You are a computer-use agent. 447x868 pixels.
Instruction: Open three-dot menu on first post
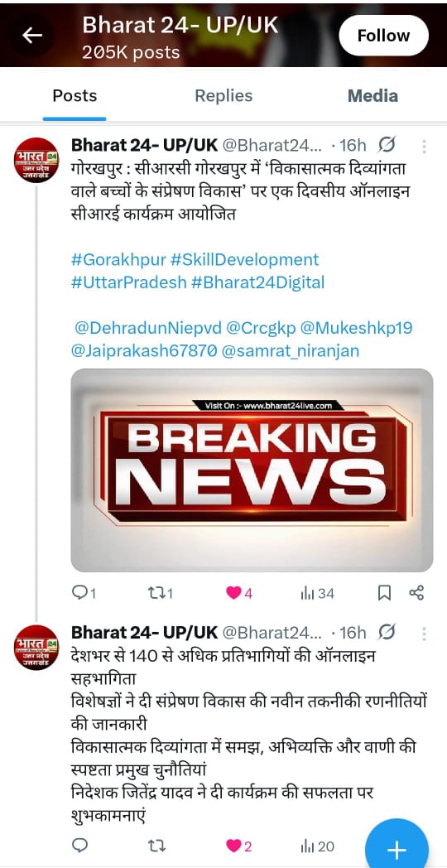pyautogui.click(x=424, y=146)
